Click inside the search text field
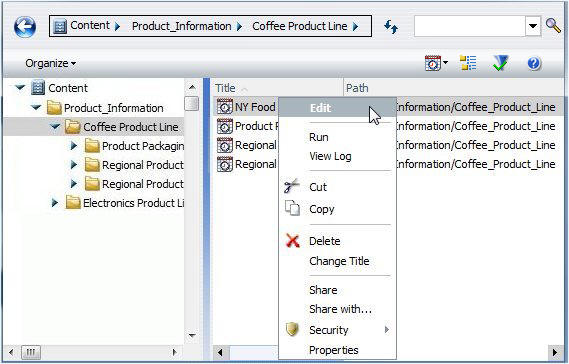This screenshot has width=569, height=364. (470, 26)
